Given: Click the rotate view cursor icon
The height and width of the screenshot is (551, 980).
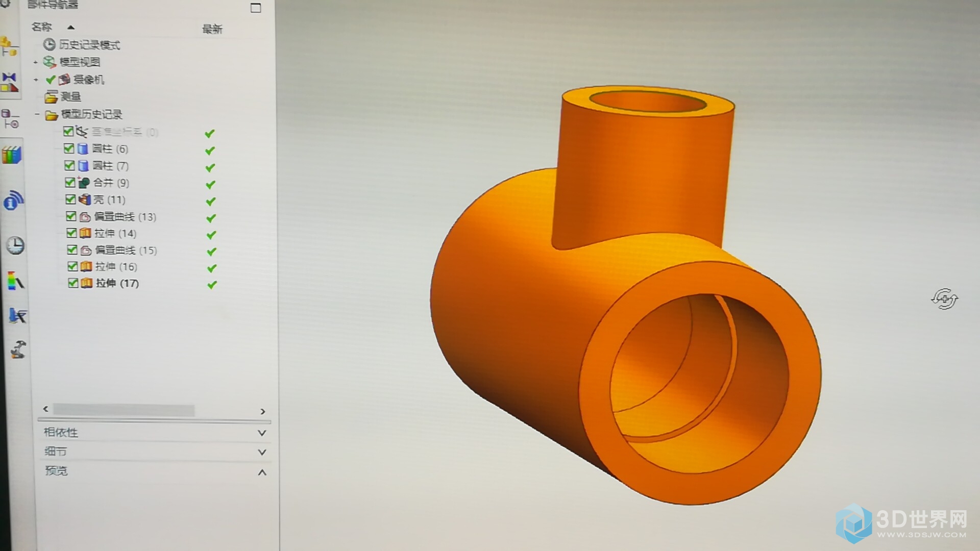Looking at the screenshot, I should tap(944, 299).
